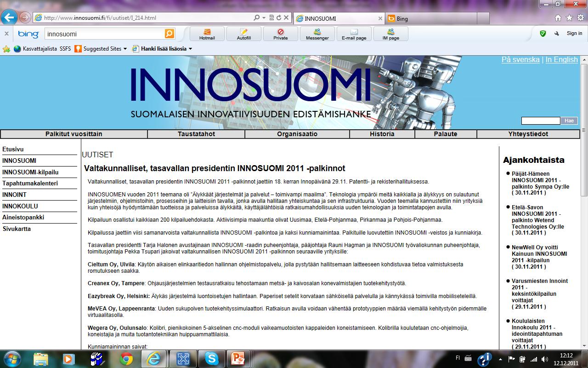Switch site language to På svenska
Image resolution: width=588 pixels, height=368 pixels.
520,59
